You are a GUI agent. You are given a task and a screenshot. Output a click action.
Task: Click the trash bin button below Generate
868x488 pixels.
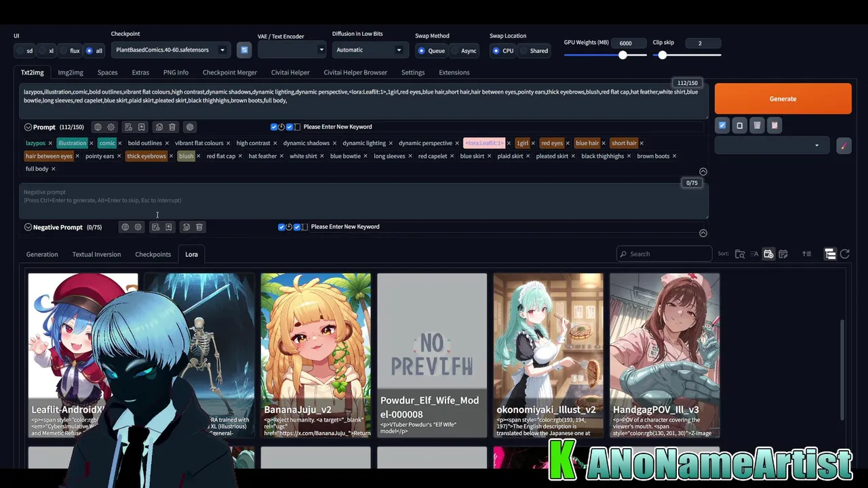(757, 125)
